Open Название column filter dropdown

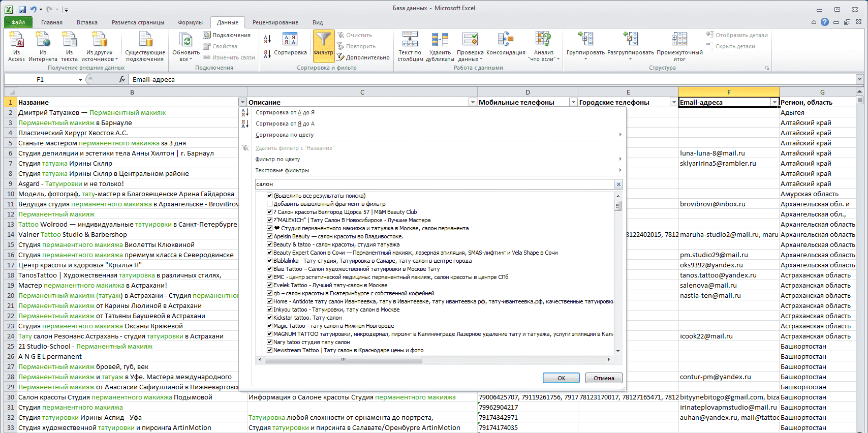coord(242,102)
